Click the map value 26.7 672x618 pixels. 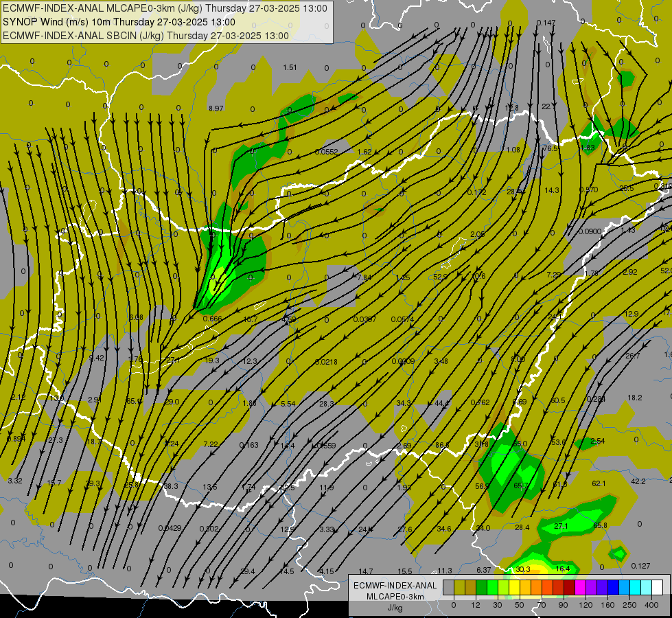coord(633,356)
